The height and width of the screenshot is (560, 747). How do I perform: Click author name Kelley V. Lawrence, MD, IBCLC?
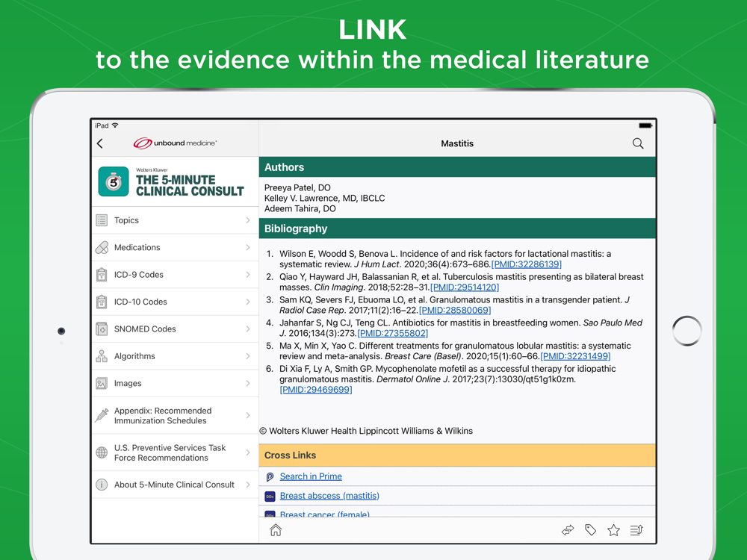click(x=324, y=198)
